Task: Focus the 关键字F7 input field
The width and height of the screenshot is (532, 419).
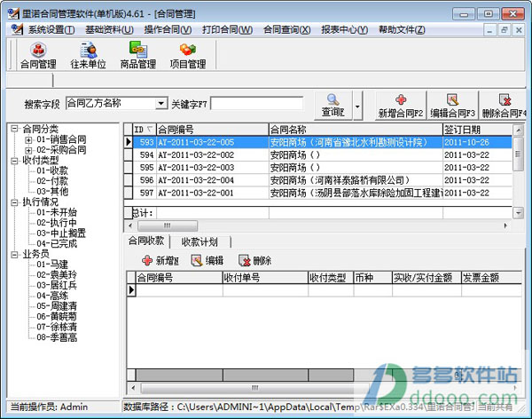Action: [x=257, y=103]
